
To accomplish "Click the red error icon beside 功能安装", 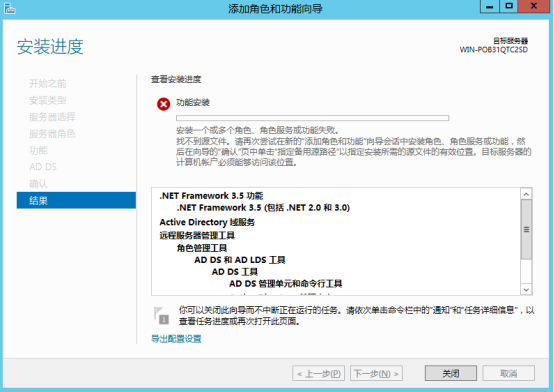I will coord(163,104).
